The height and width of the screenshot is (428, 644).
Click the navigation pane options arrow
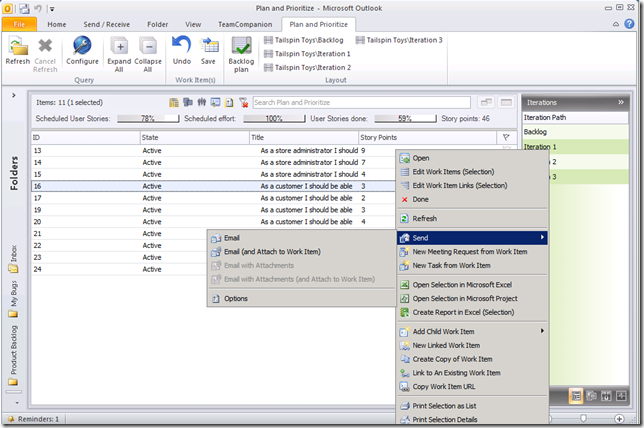pos(16,403)
